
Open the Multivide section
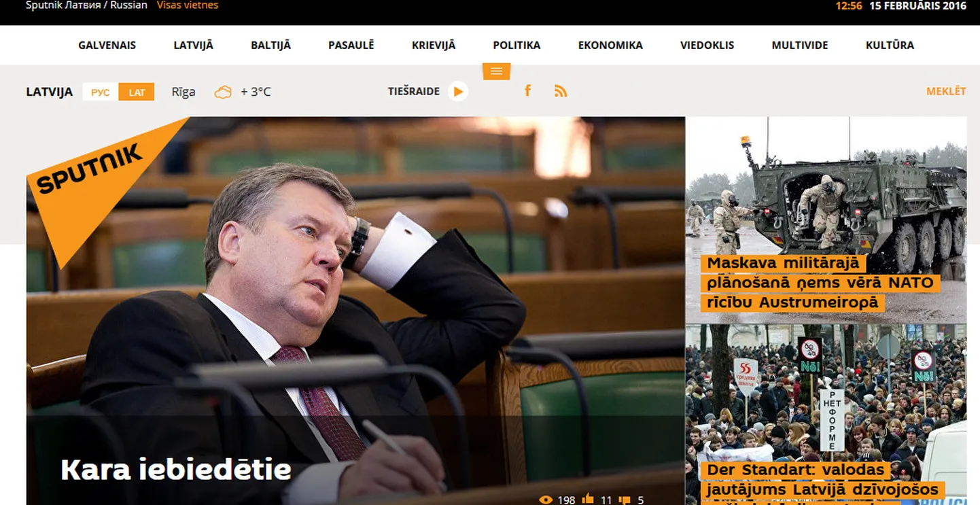pyautogui.click(x=800, y=46)
